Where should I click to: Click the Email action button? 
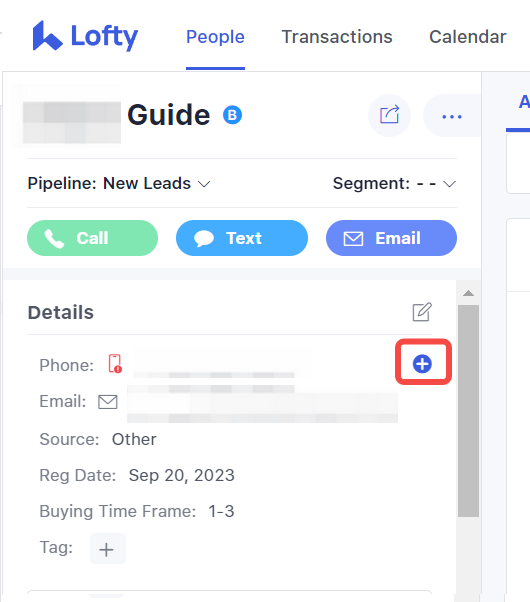391,238
